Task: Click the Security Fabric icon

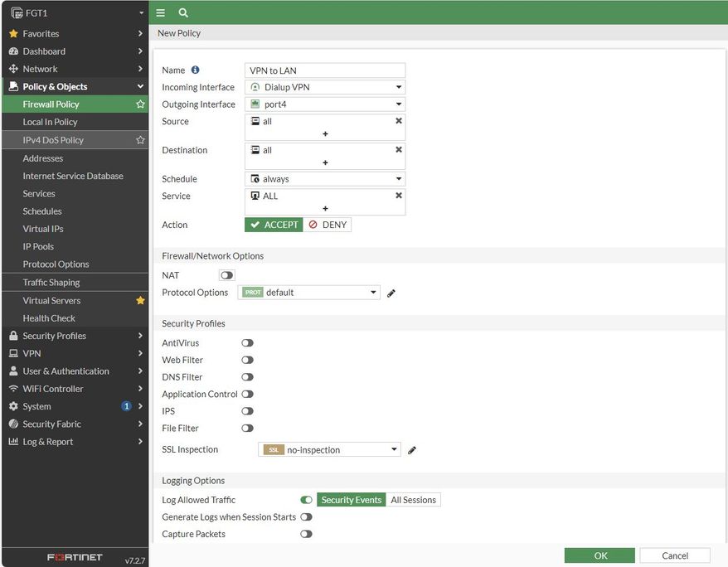Action: pos(13,424)
